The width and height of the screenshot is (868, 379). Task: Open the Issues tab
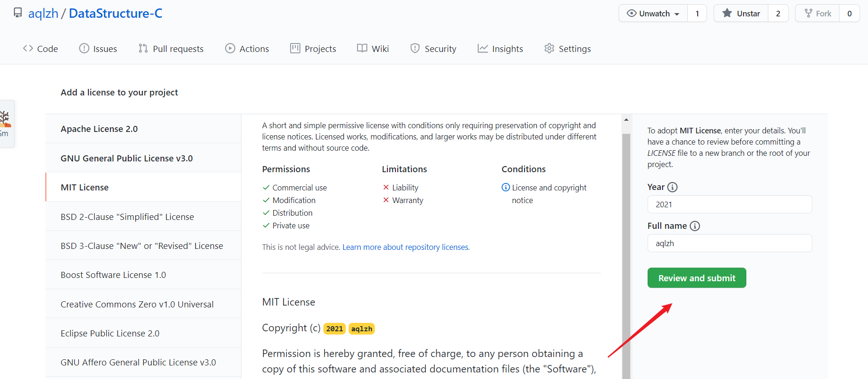[x=98, y=49]
